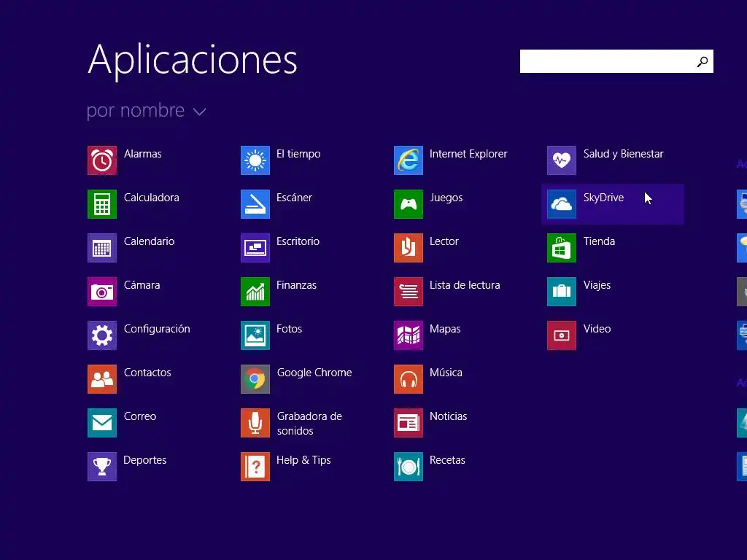747x560 pixels.
Task: Launch the Mapas map icon
Action: [409, 335]
